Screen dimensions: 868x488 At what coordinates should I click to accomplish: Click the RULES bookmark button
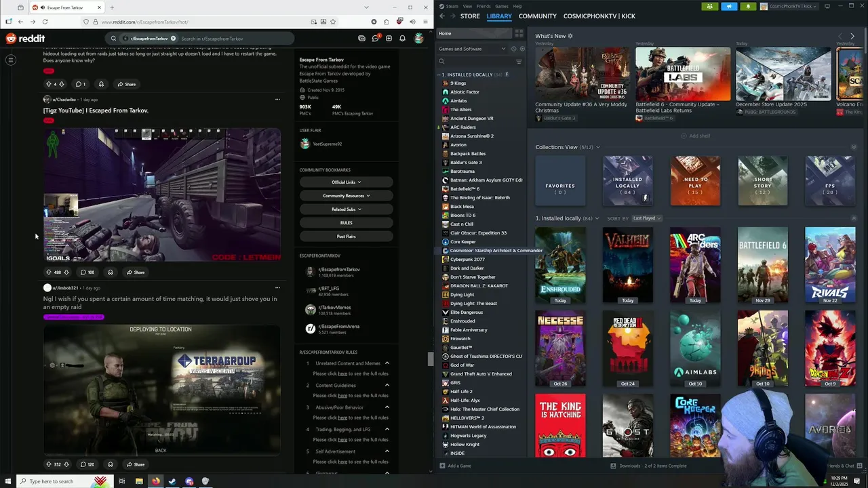click(x=346, y=222)
